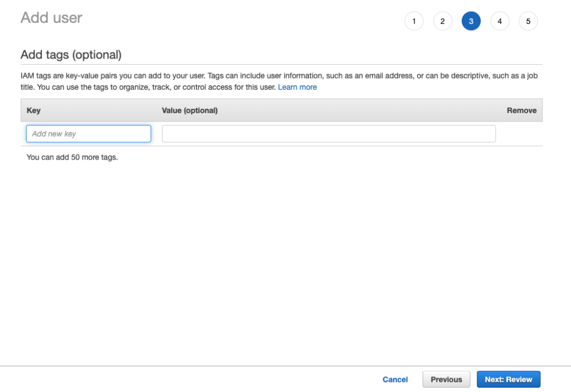Go back with the Previous button
The width and height of the screenshot is (571, 392).
pos(447,379)
